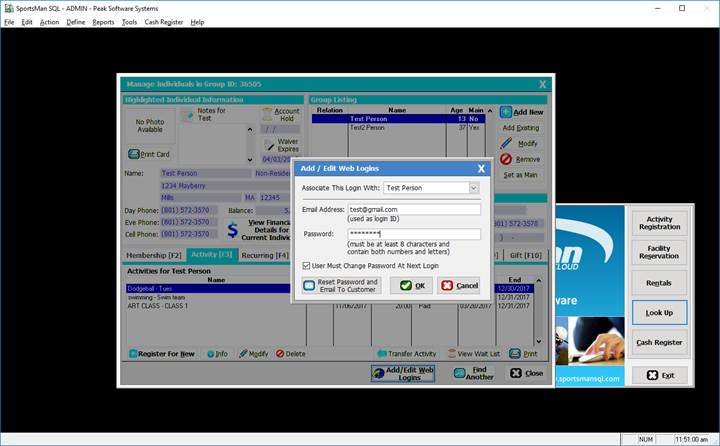720x446 pixels.
Task: Open the Cash Register menu
Action: click(x=164, y=22)
